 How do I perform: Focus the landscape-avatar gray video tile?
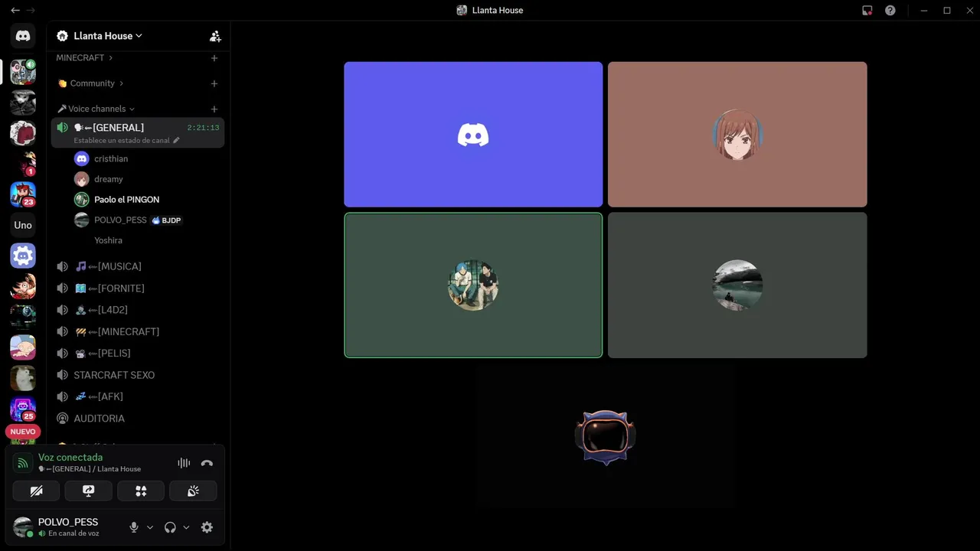click(x=737, y=285)
